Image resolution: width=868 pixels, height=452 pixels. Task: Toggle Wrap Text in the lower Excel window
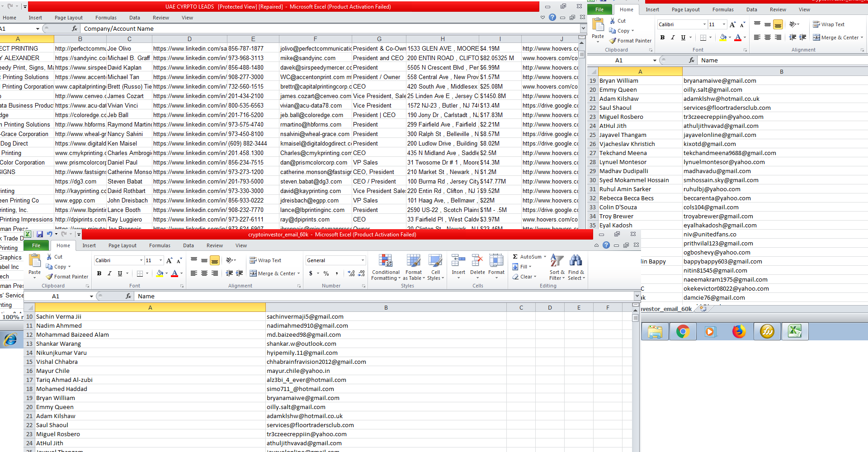265,260
